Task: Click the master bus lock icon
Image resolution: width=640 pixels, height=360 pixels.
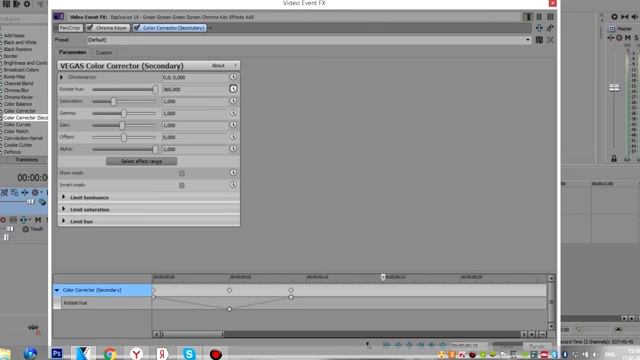Action: click(614, 158)
